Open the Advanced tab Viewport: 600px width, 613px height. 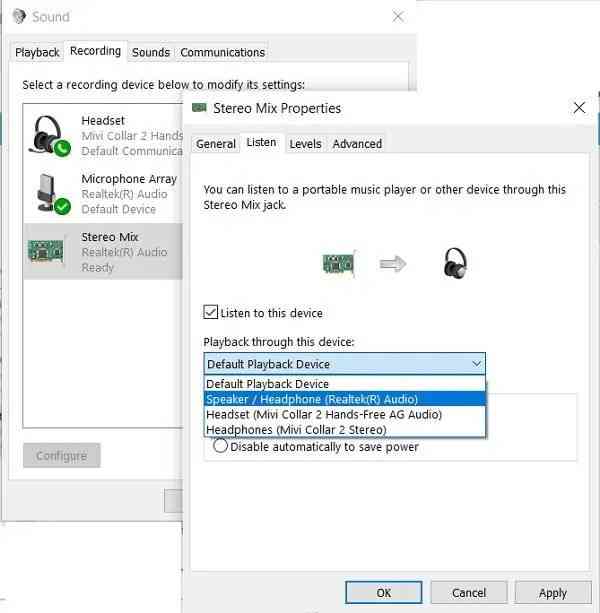[357, 144]
